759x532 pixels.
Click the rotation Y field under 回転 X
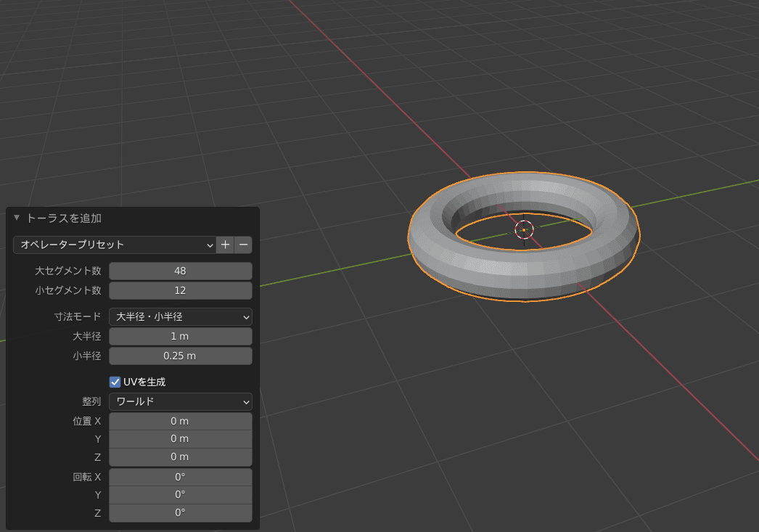tap(180, 495)
